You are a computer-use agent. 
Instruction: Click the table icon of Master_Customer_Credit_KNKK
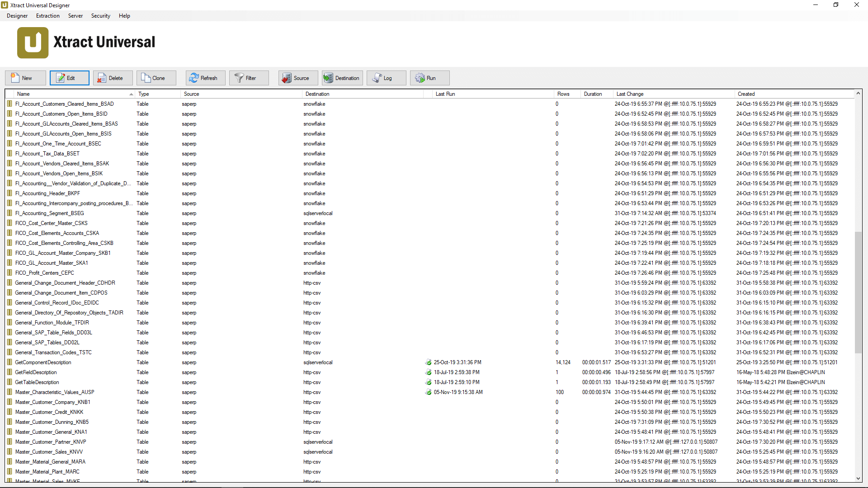point(9,412)
